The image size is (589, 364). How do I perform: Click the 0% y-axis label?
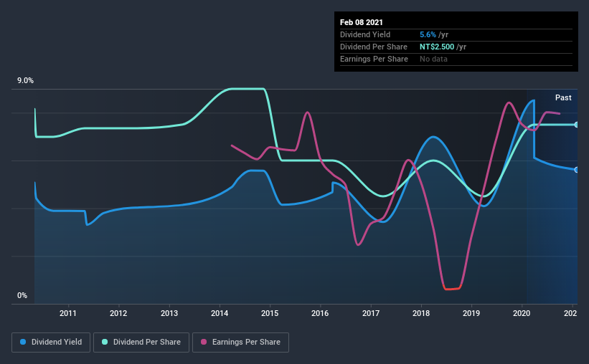pos(22,296)
